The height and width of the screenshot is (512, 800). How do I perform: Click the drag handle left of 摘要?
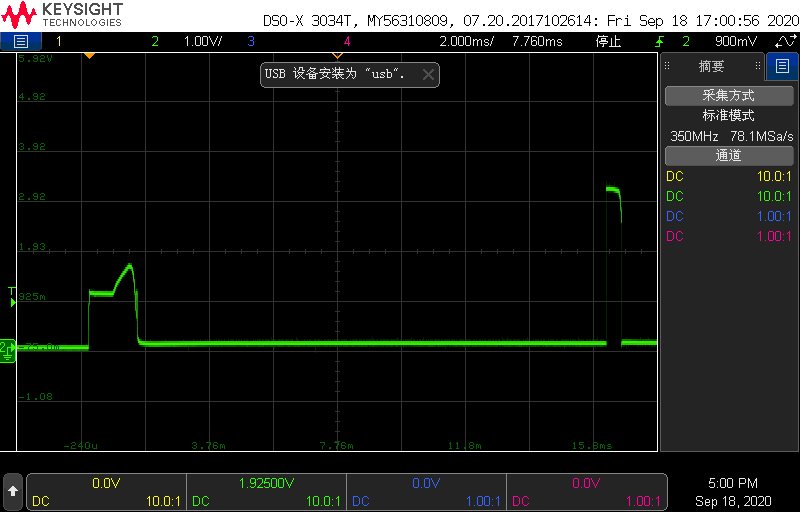[x=667, y=66]
